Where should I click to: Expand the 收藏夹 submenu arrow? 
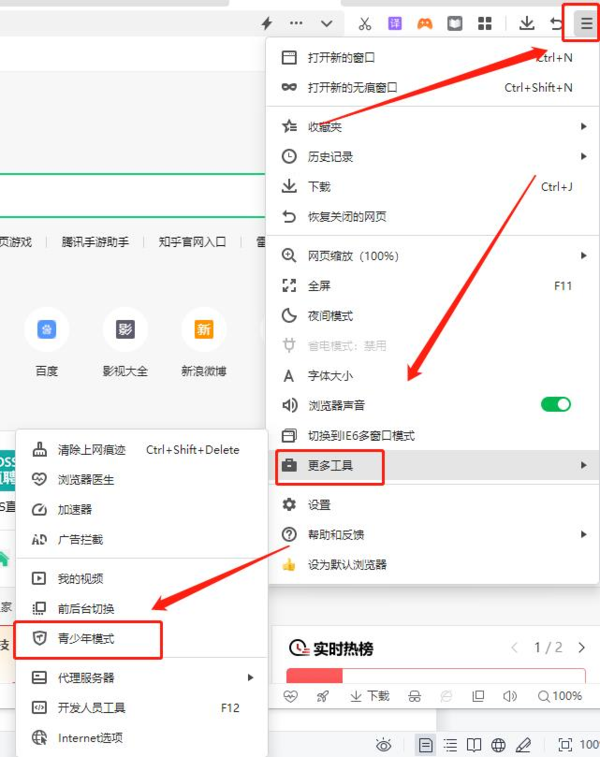pos(584,126)
